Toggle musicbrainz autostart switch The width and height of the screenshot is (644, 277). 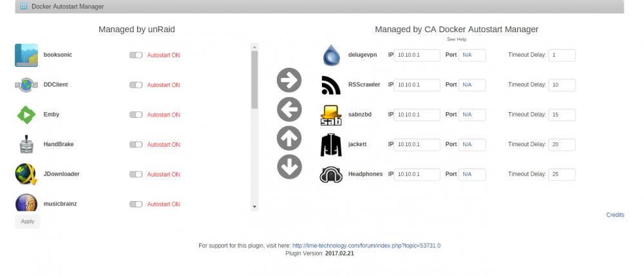136,204
